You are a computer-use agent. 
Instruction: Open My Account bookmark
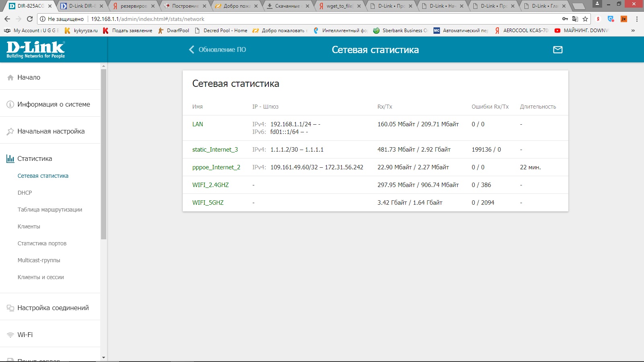31,31
